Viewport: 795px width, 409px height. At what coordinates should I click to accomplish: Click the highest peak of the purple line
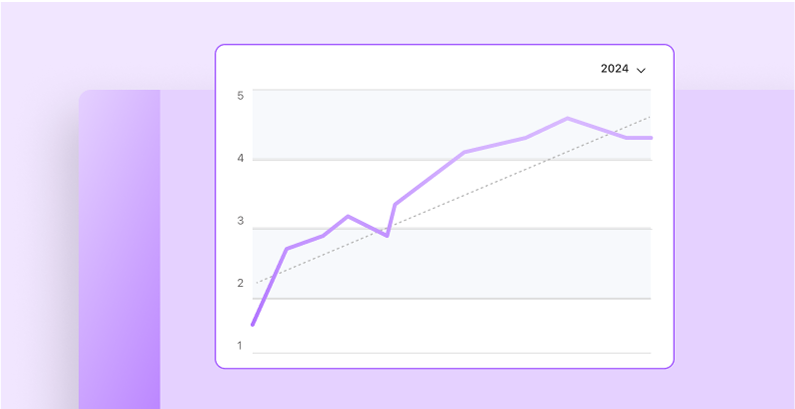pyautogui.click(x=567, y=118)
